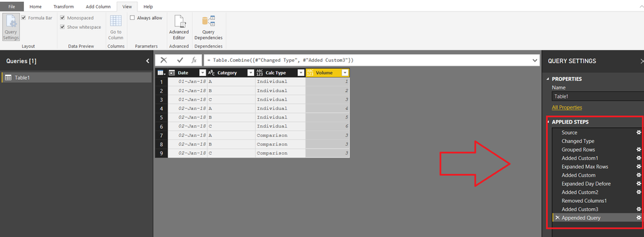Open Category column filter dropdown
644x237 pixels.
251,73
